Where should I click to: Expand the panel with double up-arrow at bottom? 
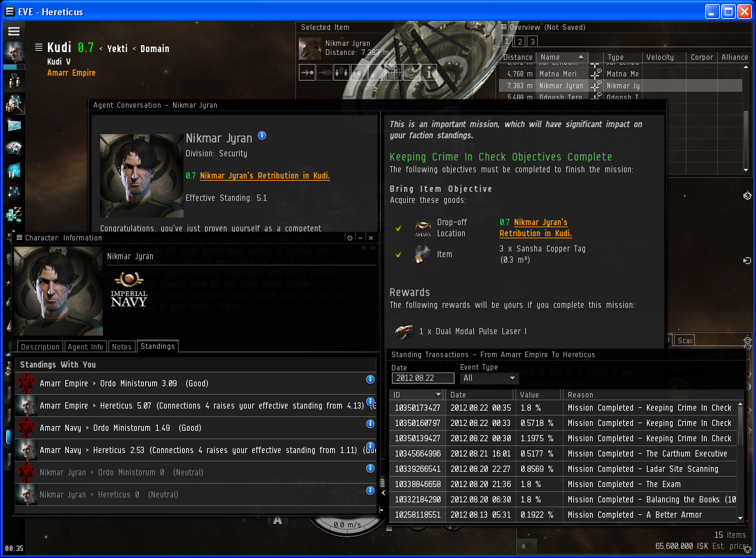coord(524,546)
